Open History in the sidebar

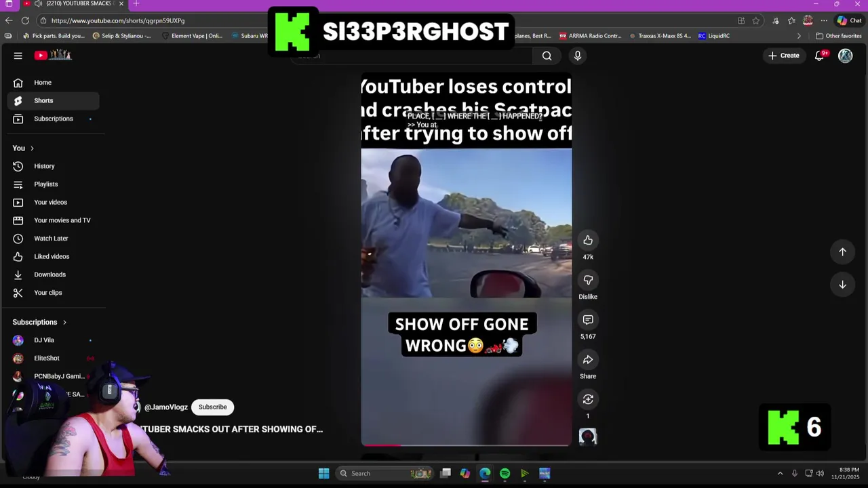(53, 166)
